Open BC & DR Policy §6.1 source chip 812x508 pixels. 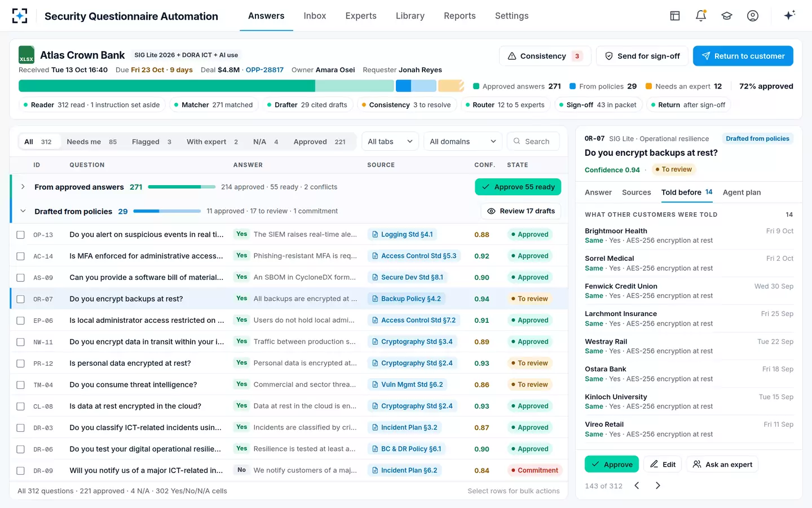(x=407, y=449)
